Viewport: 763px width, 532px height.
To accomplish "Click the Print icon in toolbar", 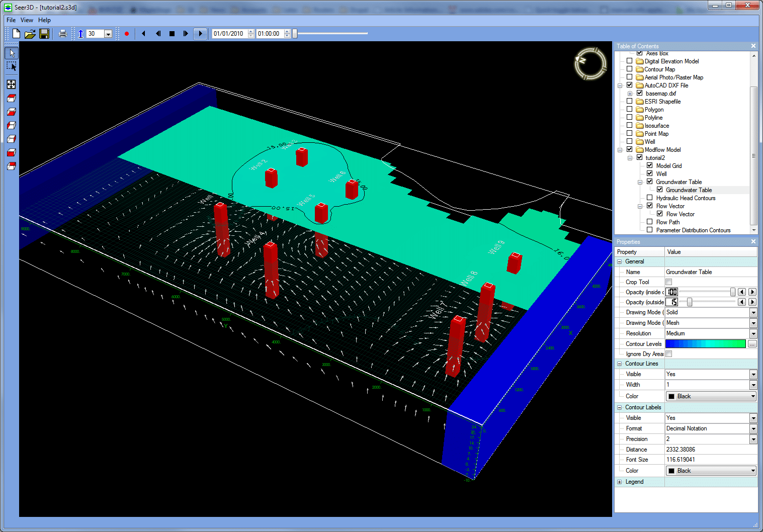I will point(62,34).
